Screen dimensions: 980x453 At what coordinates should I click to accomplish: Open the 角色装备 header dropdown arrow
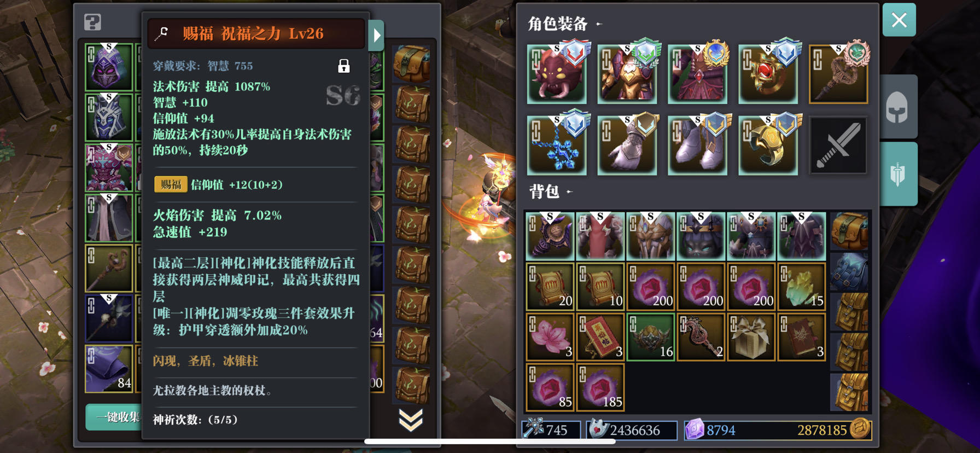599,24
